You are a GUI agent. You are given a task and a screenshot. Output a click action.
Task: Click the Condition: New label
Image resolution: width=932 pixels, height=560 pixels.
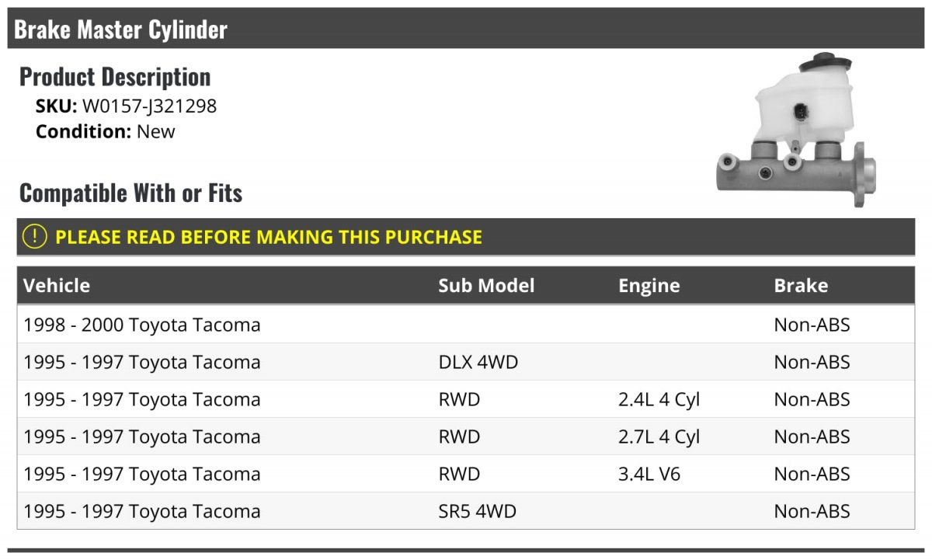106,131
